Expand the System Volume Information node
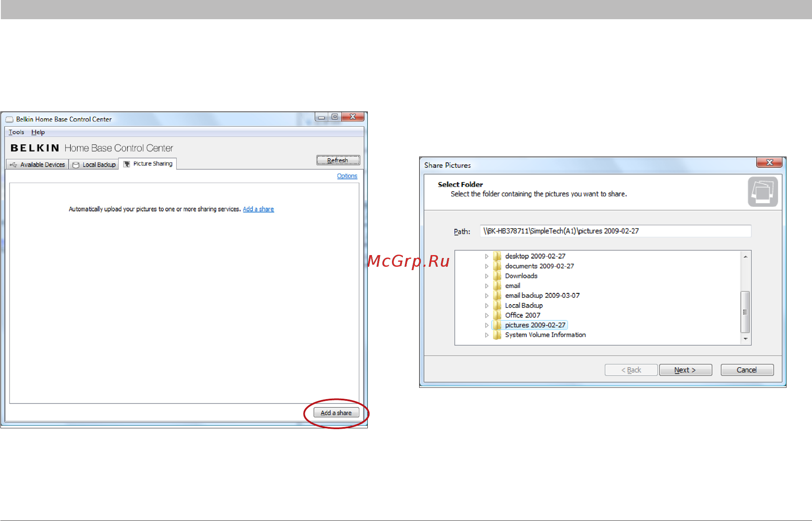812x521 pixels. (486, 335)
